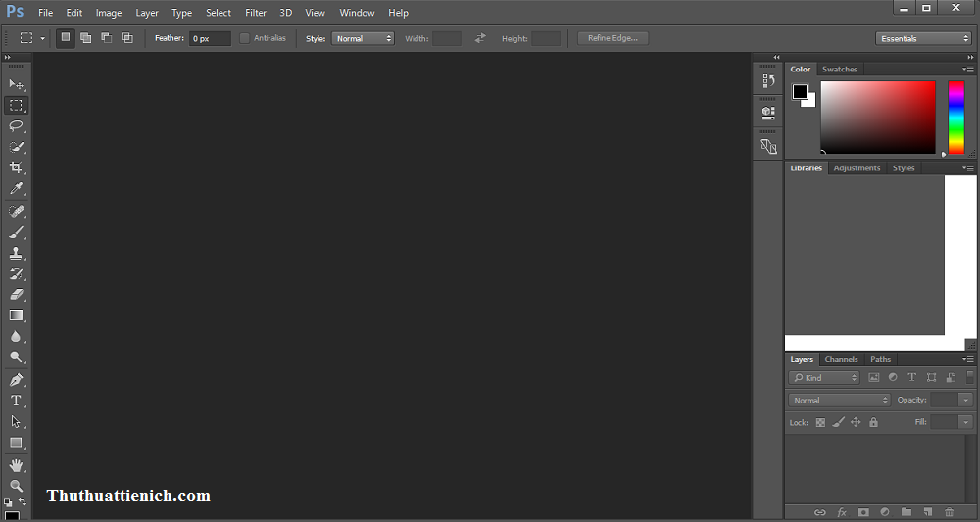This screenshot has width=980, height=522.
Task: Switch to the Swatches tab
Action: pos(839,70)
